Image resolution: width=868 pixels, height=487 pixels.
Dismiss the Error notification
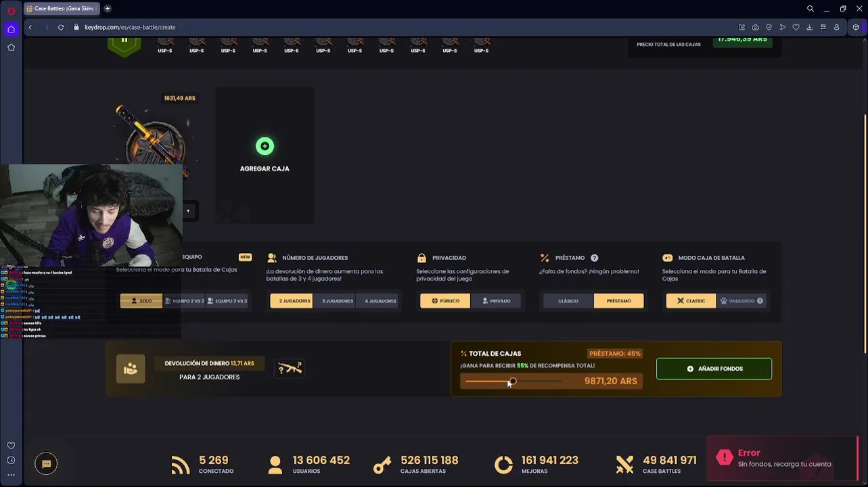782,459
